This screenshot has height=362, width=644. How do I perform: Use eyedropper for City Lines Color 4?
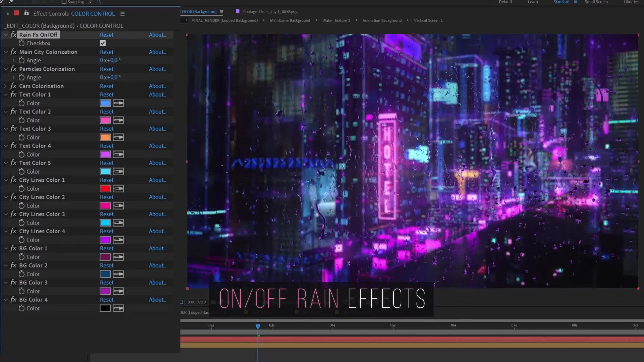click(118, 240)
